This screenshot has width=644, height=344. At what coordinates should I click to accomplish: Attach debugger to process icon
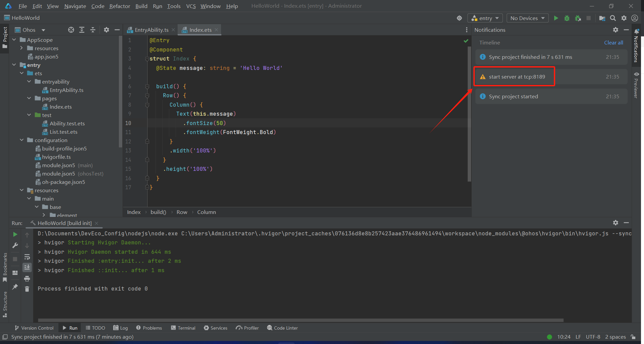pos(578,18)
